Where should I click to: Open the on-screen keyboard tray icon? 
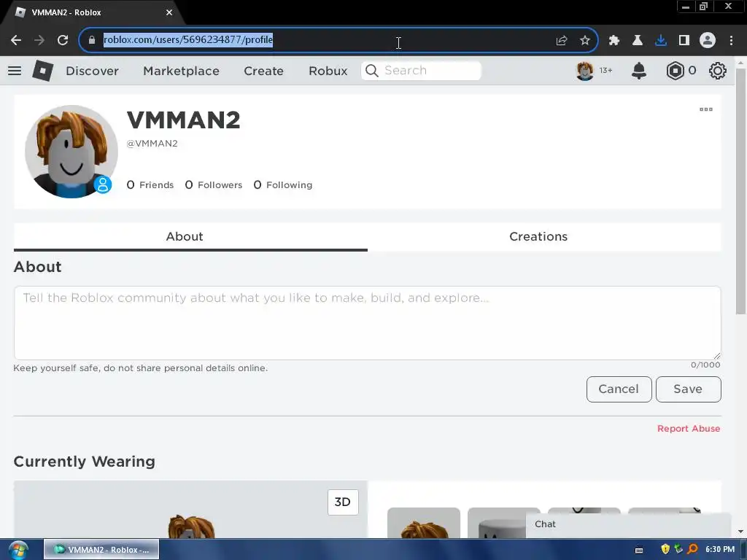639,550
